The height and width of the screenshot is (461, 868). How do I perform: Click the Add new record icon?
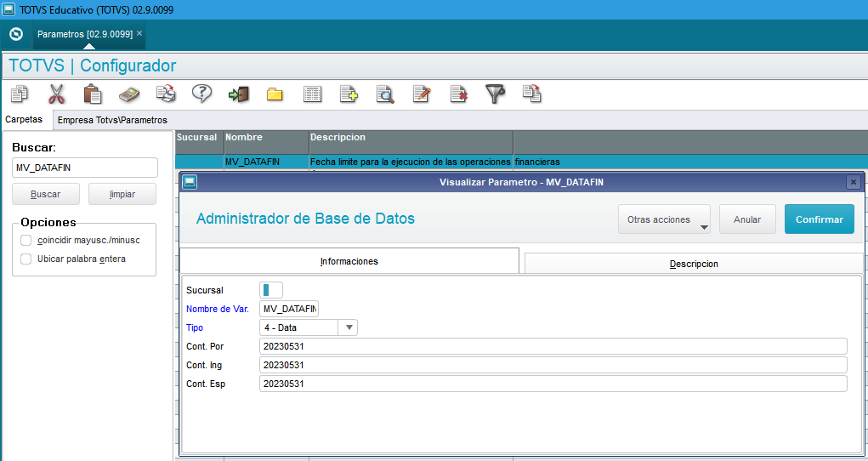[349, 94]
